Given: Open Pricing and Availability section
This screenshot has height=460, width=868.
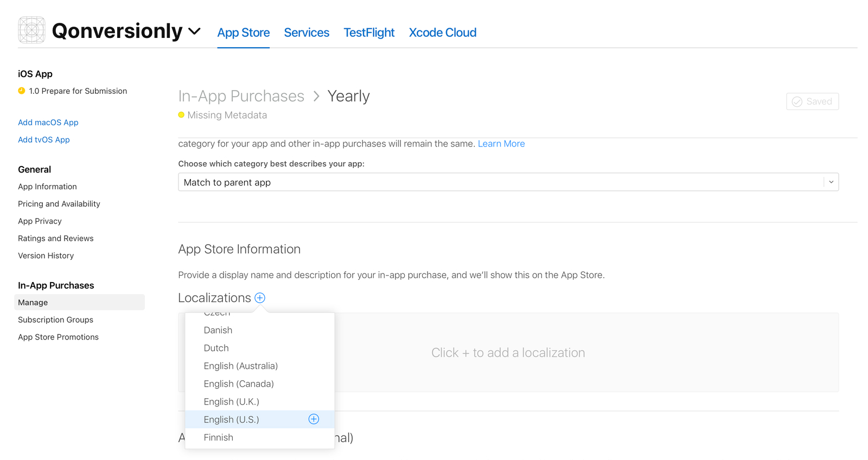Looking at the screenshot, I should tap(59, 204).
